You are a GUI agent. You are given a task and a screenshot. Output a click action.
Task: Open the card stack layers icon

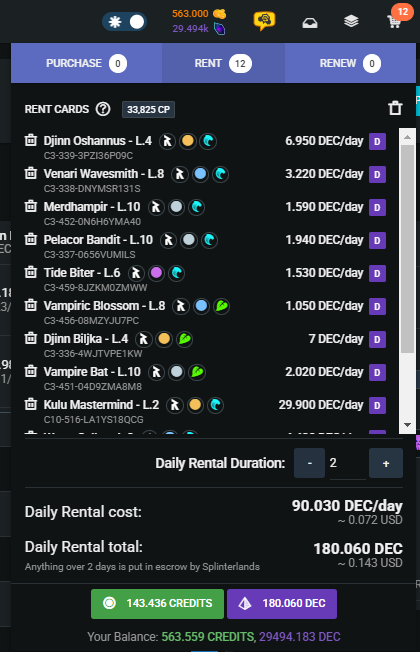point(351,21)
